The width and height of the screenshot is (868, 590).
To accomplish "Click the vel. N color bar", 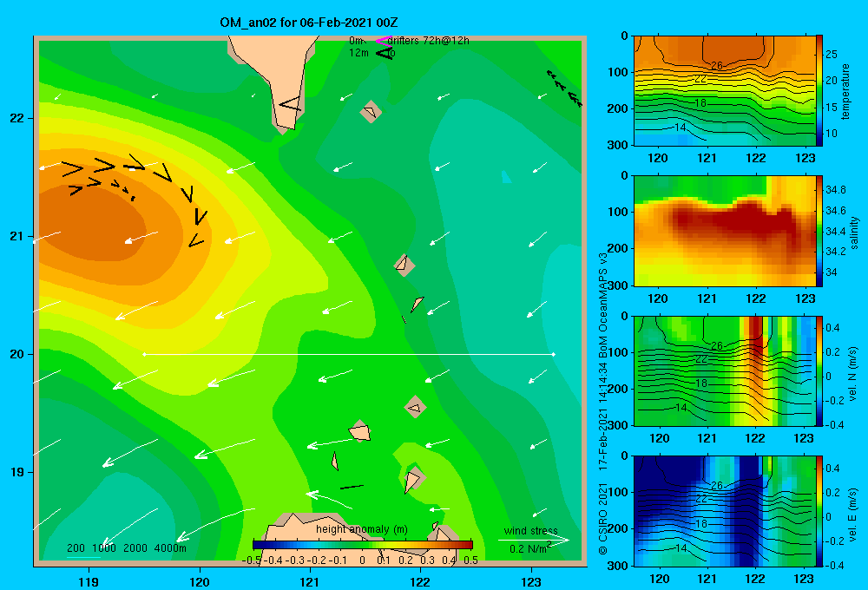I will (819, 371).
